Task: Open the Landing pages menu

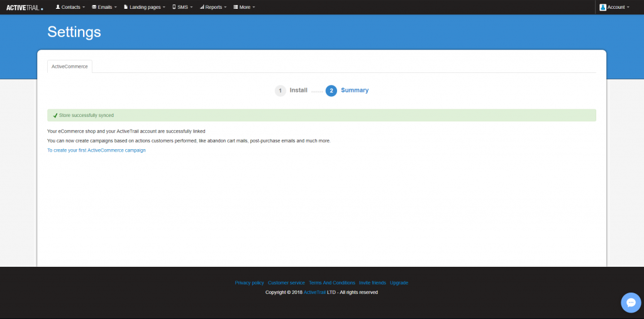Action: point(145,7)
